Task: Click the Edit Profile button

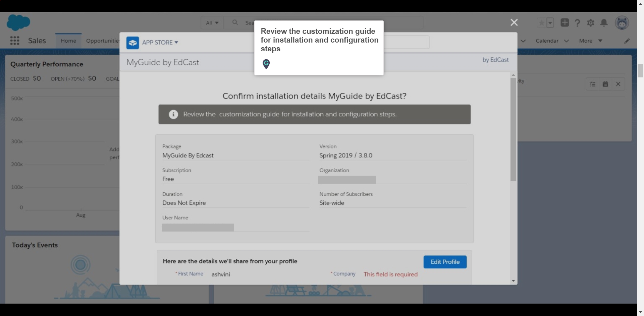Action: point(445,262)
